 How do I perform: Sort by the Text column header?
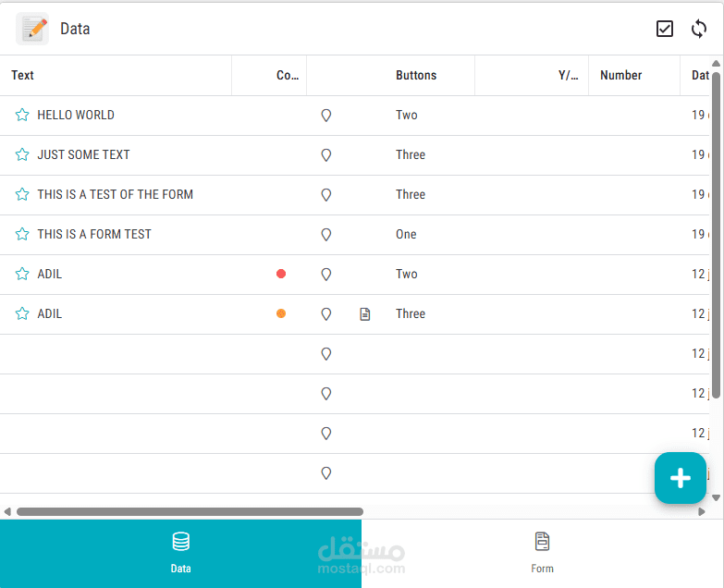(x=22, y=75)
